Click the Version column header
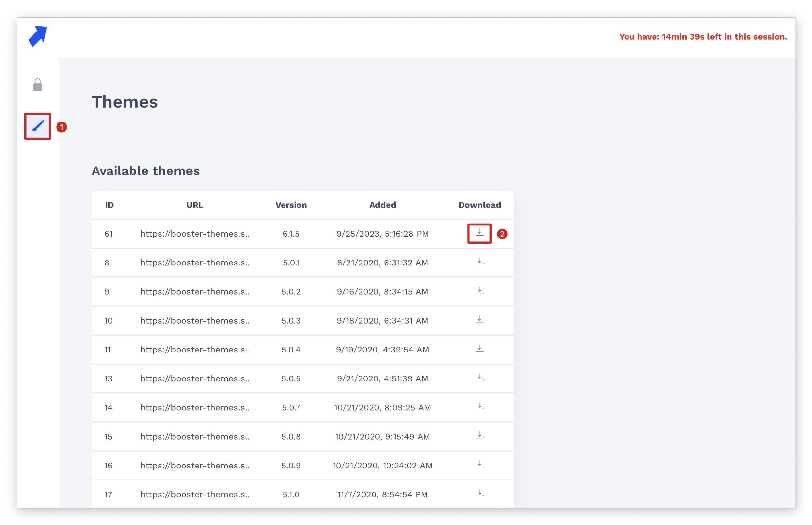Viewport: 812px width, 525px height. (x=291, y=205)
